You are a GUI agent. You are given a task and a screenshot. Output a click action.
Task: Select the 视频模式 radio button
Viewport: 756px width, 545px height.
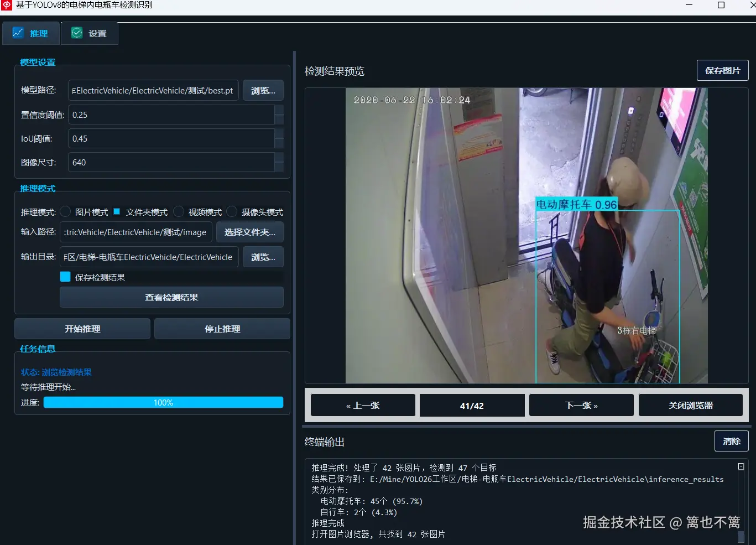tap(178, 211)
